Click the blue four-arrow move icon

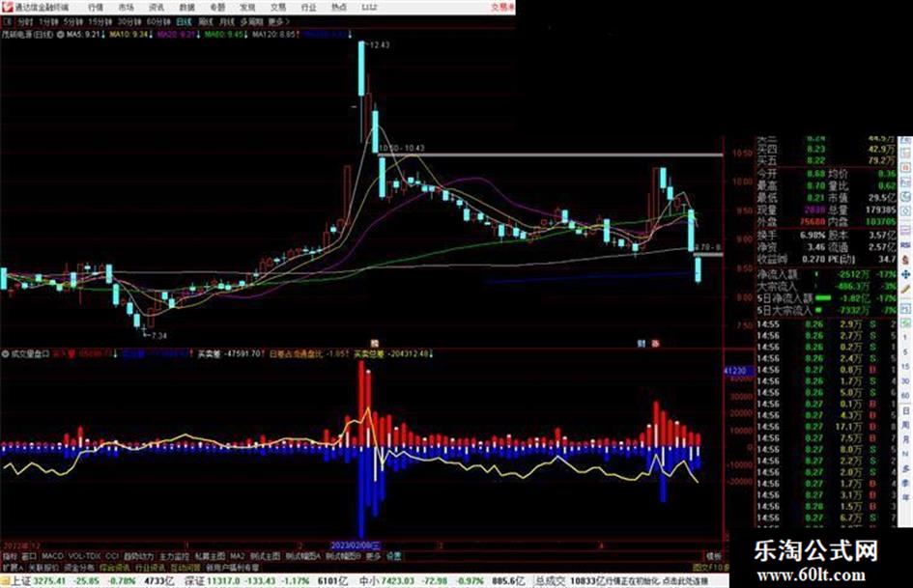pos(905,273)
